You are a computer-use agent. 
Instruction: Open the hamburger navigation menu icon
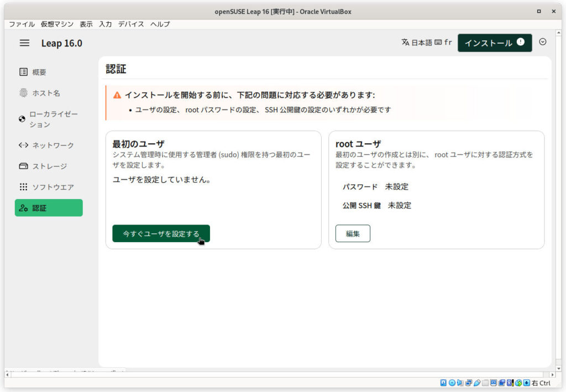click(24, 43)
